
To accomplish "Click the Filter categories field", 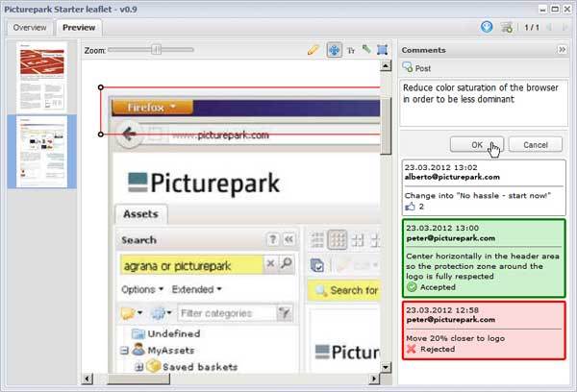I will pos(227,313).
